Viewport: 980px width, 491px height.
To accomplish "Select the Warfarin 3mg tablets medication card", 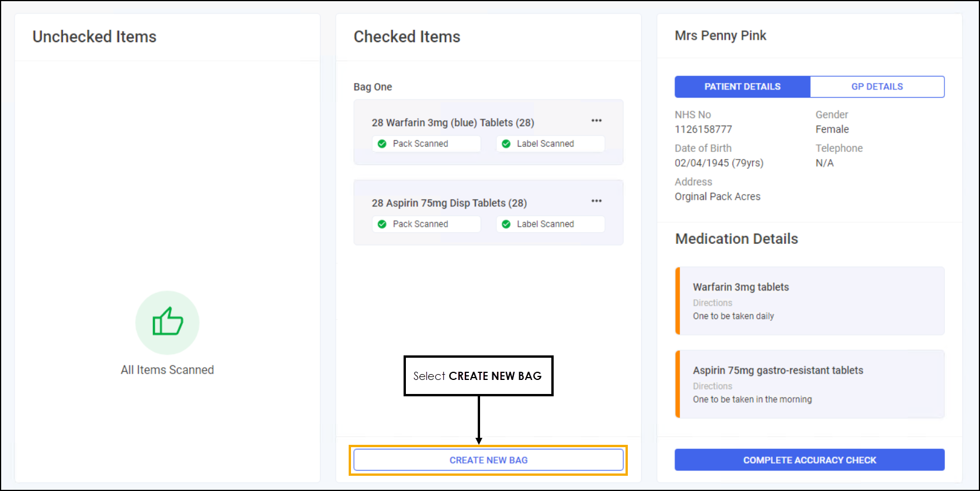I will point(809,300).
